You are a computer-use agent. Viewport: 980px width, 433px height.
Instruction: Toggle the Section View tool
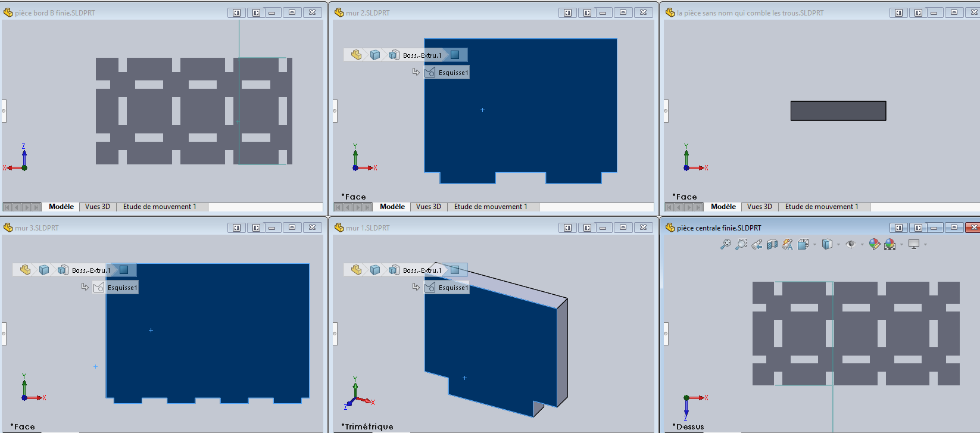(772, 244)
